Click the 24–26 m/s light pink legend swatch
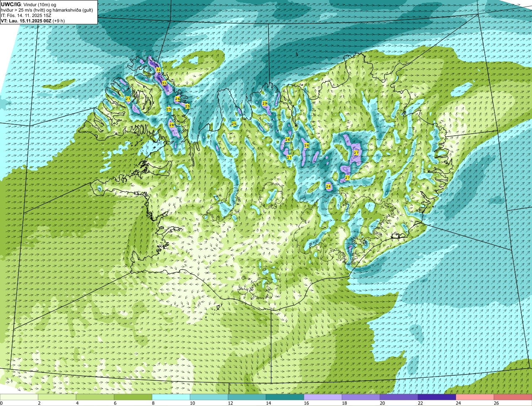Screen dimensions: 532x406 (475, 397)
